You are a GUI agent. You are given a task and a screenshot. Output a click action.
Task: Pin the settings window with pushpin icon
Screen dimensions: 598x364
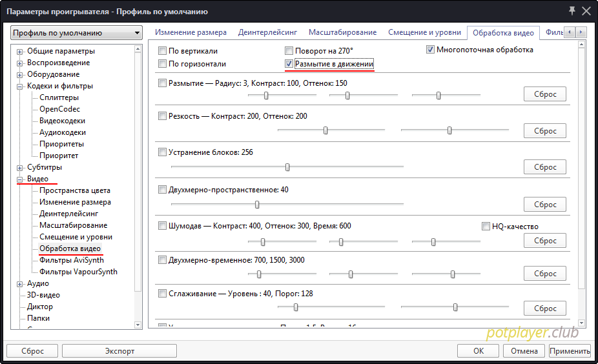(x=572, y=11)
